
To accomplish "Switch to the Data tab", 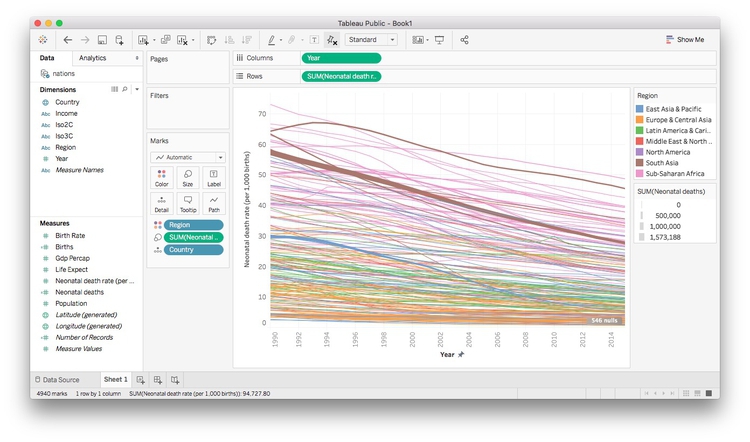I will 47,58.
